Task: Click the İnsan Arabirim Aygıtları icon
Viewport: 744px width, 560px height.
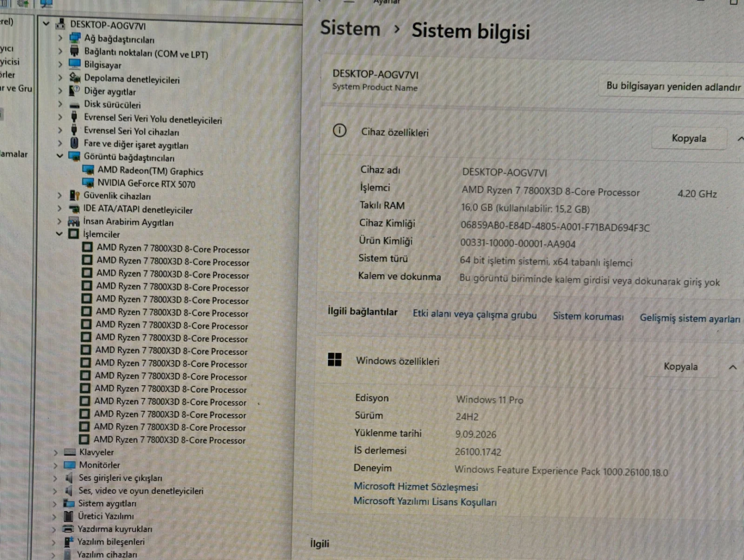Action: [73, 221]
